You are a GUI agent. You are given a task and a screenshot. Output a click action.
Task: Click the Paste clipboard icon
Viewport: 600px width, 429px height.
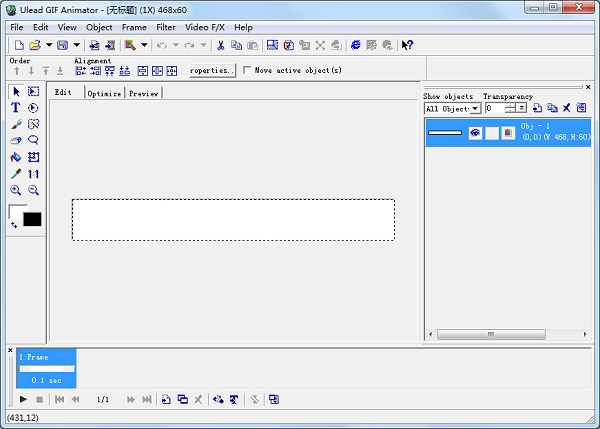point(253,45)
